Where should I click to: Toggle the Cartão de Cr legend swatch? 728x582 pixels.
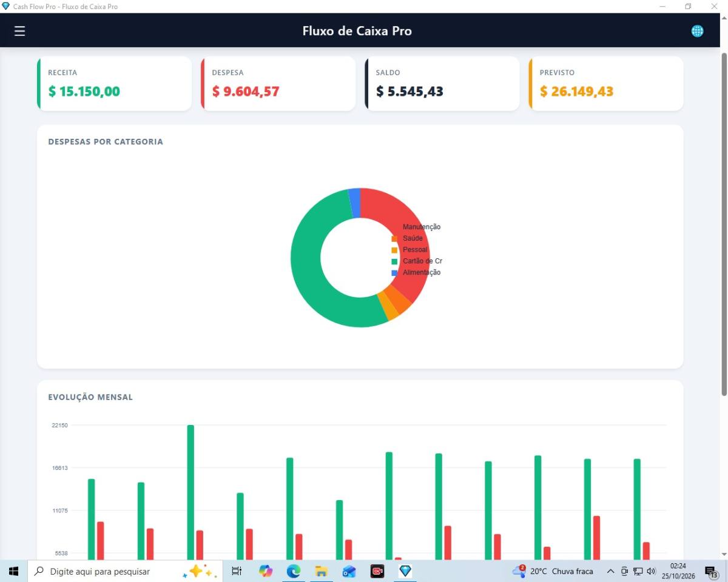[x=395, y=261]
